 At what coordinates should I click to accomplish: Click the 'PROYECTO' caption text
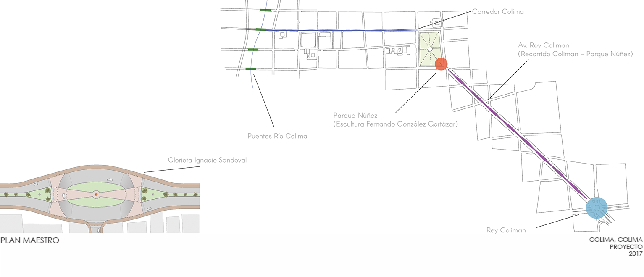click(626, 247)
